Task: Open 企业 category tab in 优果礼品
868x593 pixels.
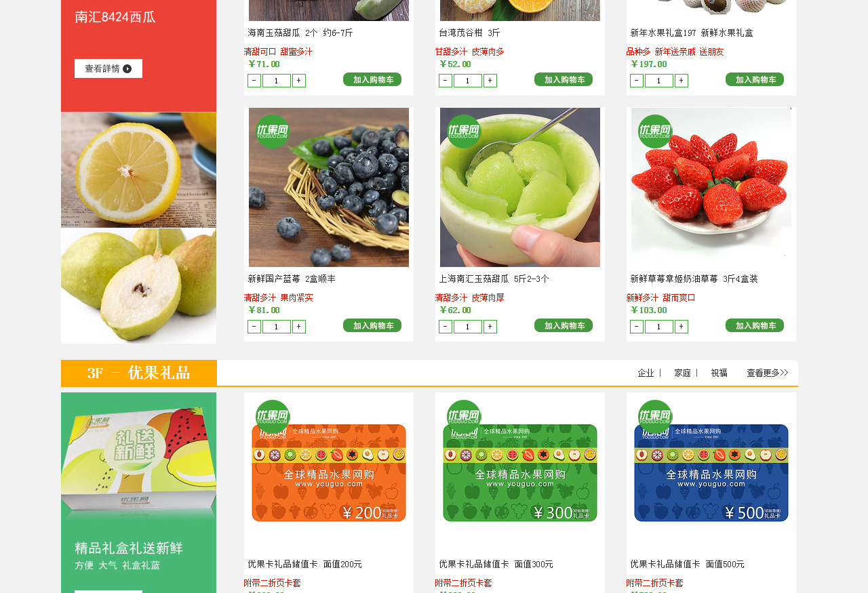Action: click(x=646, y=373)
